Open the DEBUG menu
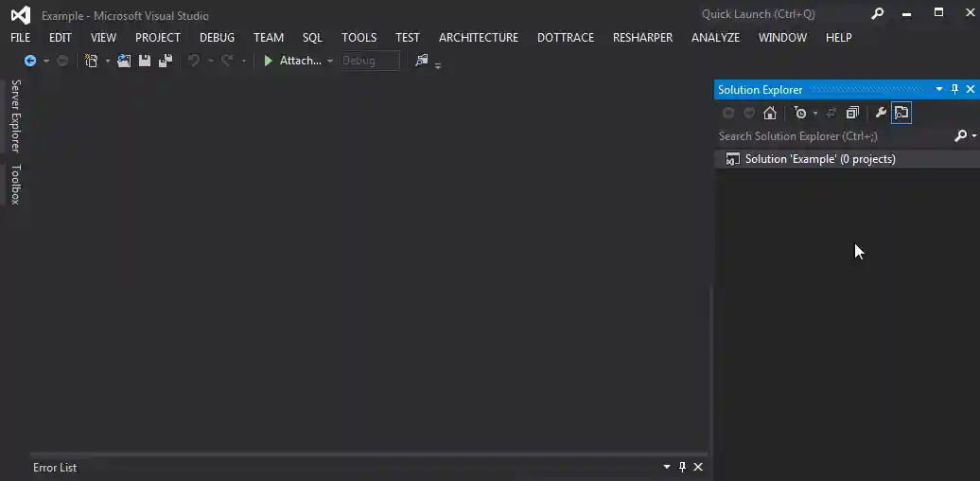Image resolution: width=980 pixels, height=481 pixels. pos(217,38)
